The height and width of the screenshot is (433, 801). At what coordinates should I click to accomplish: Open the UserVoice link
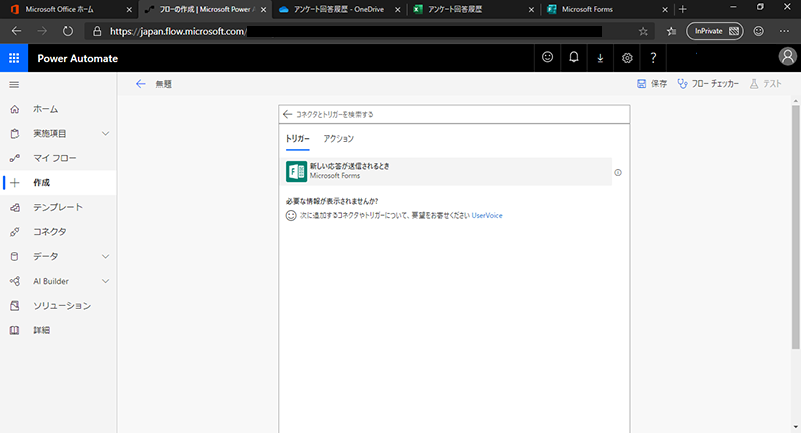[487, 215]
